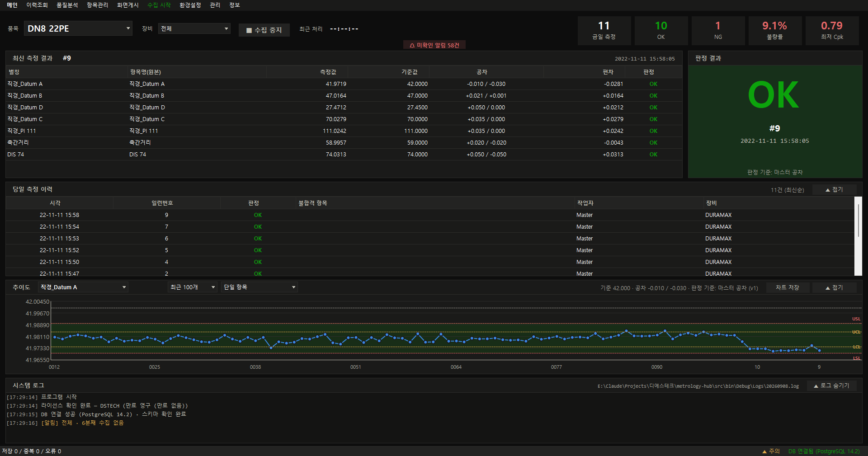868x456 pixels.
Task: Click the DB 연결 성공 log entry
Action: [96, 414]
